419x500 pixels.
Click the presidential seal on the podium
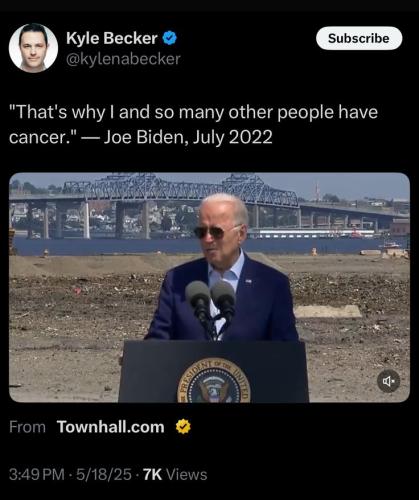point(214,380)
